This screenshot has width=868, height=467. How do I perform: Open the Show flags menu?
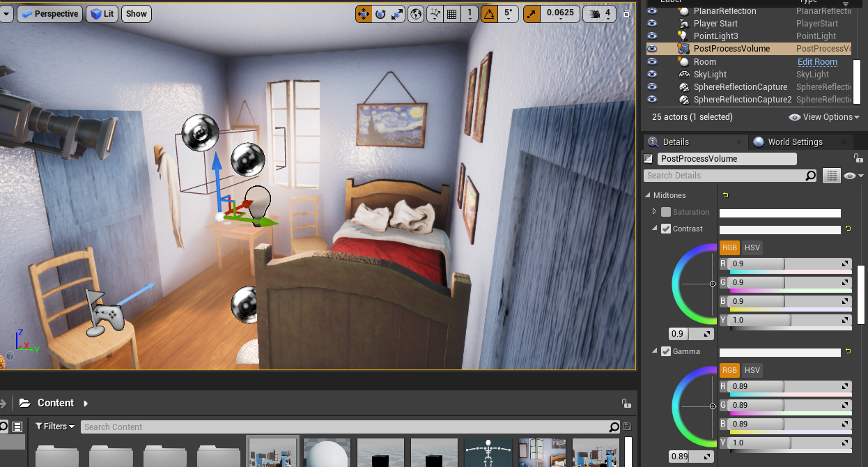coord(137,13)
